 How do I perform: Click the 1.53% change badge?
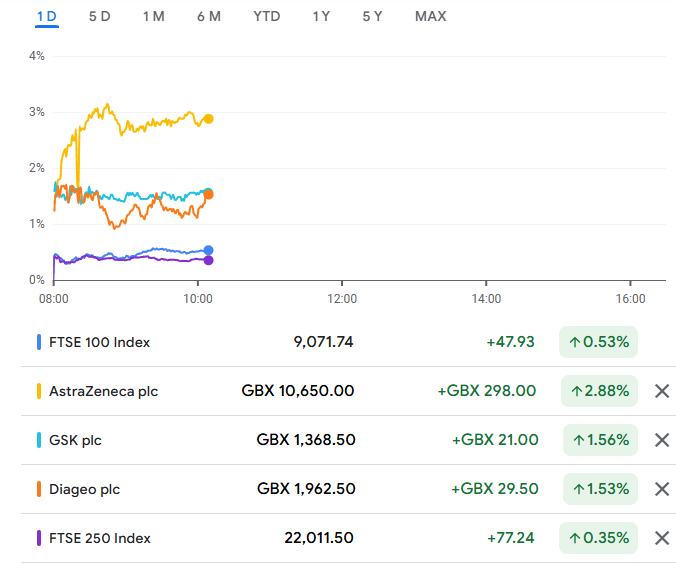click(601, 489)
